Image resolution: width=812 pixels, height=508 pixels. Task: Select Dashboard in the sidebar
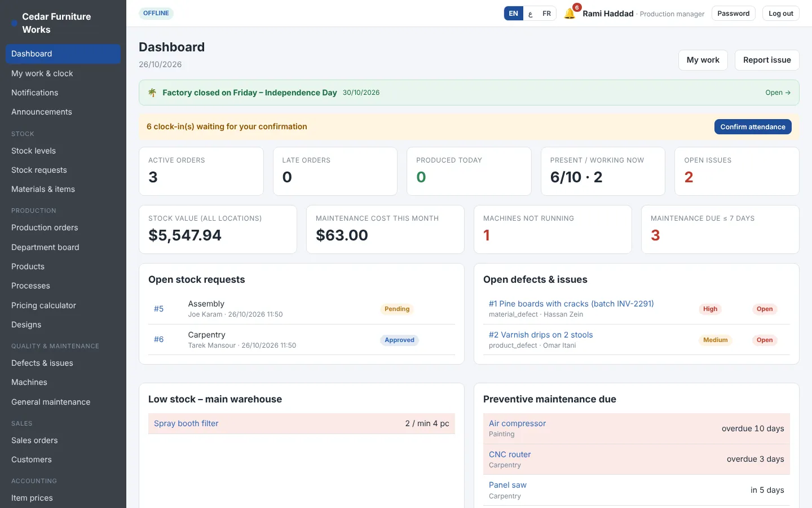pos(63,54)
